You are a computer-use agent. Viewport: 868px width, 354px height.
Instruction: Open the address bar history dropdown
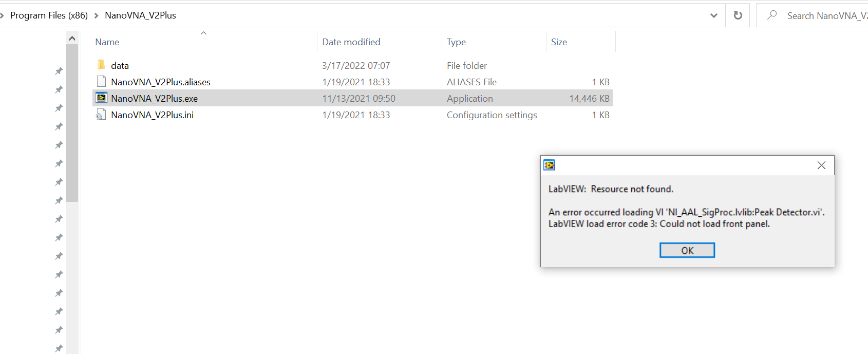tap(714, 15)
